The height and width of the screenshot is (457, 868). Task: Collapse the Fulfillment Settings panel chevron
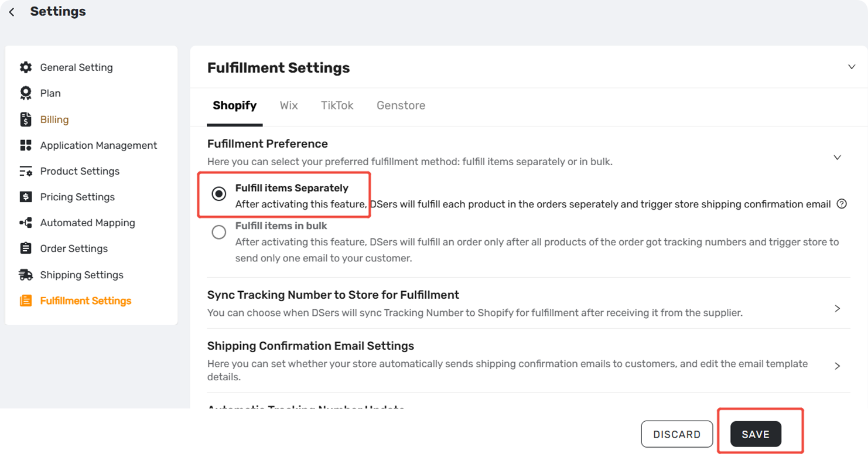tap(852, 67)
